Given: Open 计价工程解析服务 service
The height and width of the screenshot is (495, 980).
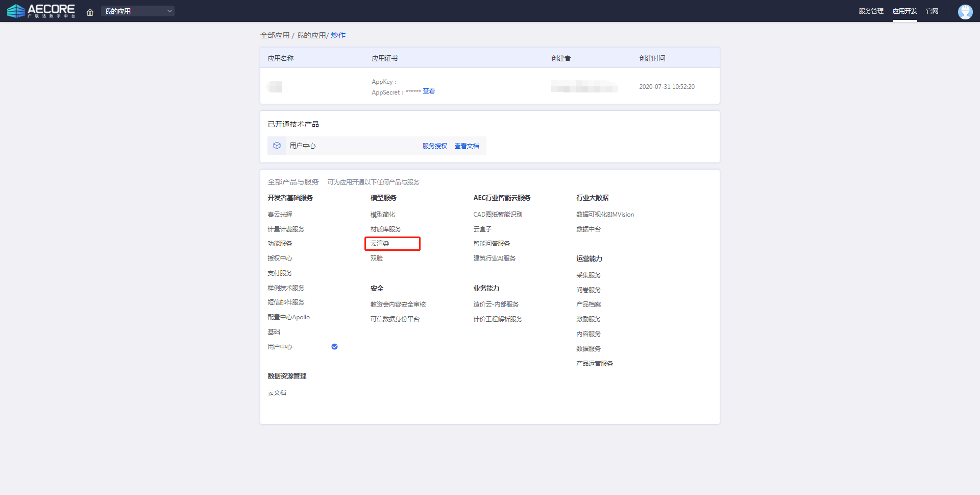Looking at the screenshot, I should [x=497, y=319].
